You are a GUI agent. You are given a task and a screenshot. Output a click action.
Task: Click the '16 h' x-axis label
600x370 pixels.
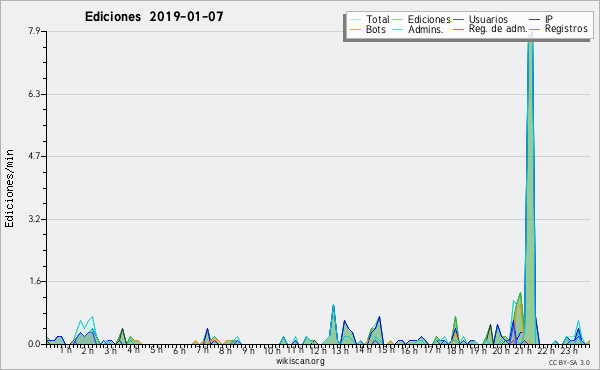[x=409, y=350]
